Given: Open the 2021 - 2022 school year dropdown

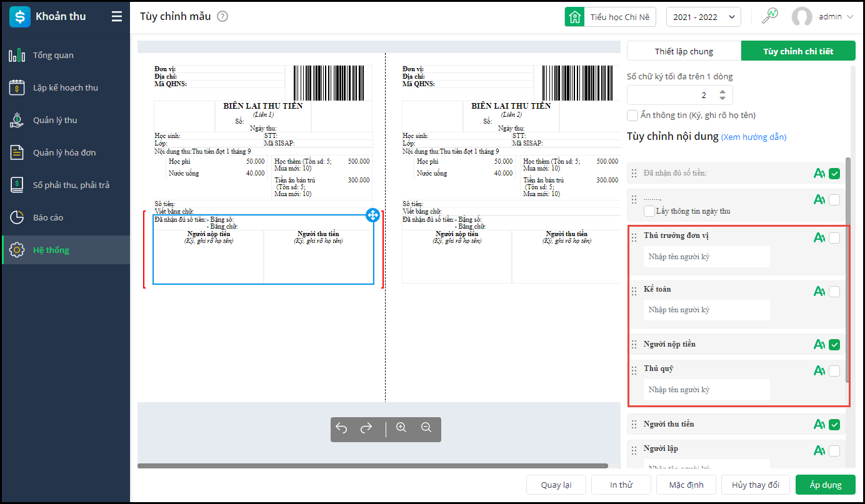Looking at the screenshot, I should coord(703,17).
